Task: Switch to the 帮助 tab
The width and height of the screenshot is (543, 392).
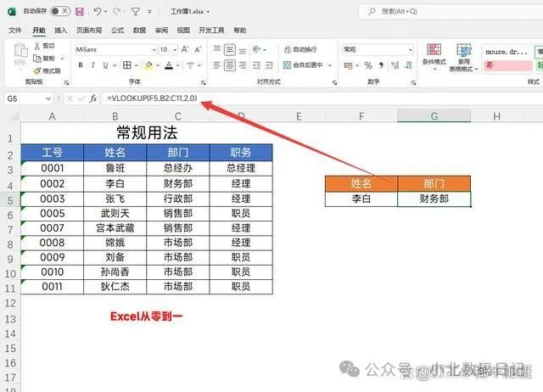Action: [239, 31]
